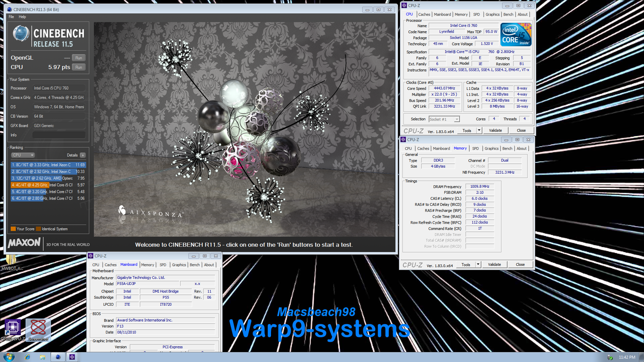Click Tools button in Memory CPU-Z window
Viewport: 644px width, 362px height.
tap(466, 264)
